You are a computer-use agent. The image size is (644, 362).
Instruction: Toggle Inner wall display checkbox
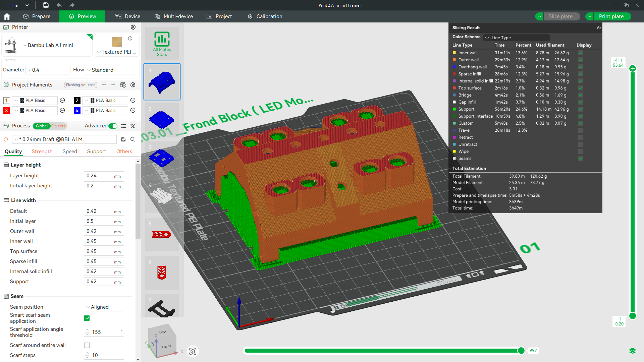581,53
